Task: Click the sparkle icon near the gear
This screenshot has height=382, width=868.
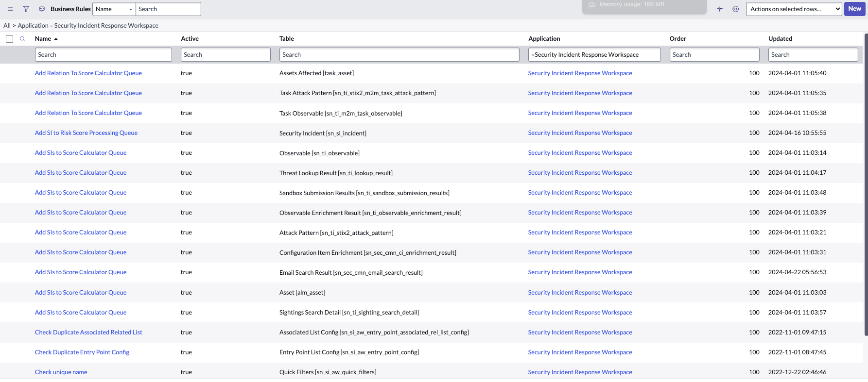Action: [x=720, y=9]
